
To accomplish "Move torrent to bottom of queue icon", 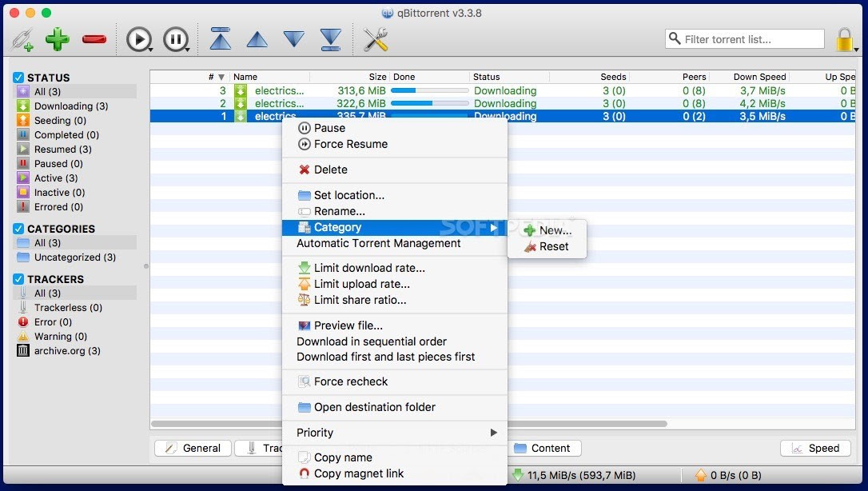I will 330,38.
